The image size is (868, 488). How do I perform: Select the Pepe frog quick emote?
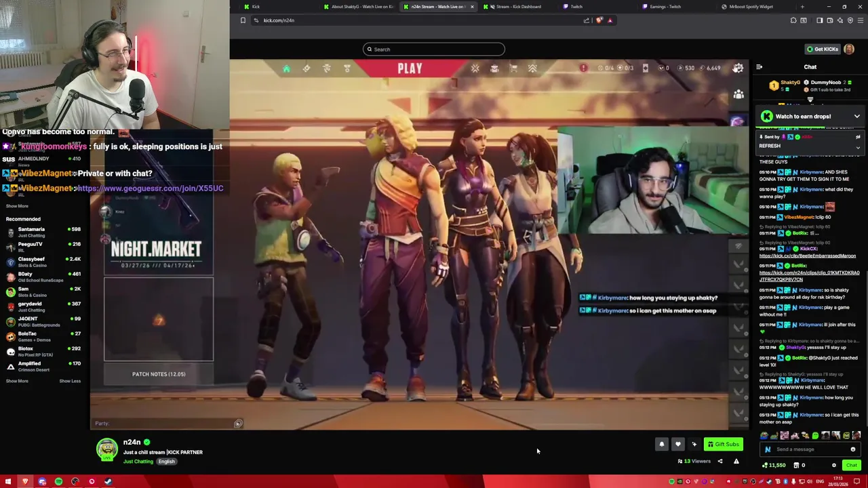pos(764,436)
